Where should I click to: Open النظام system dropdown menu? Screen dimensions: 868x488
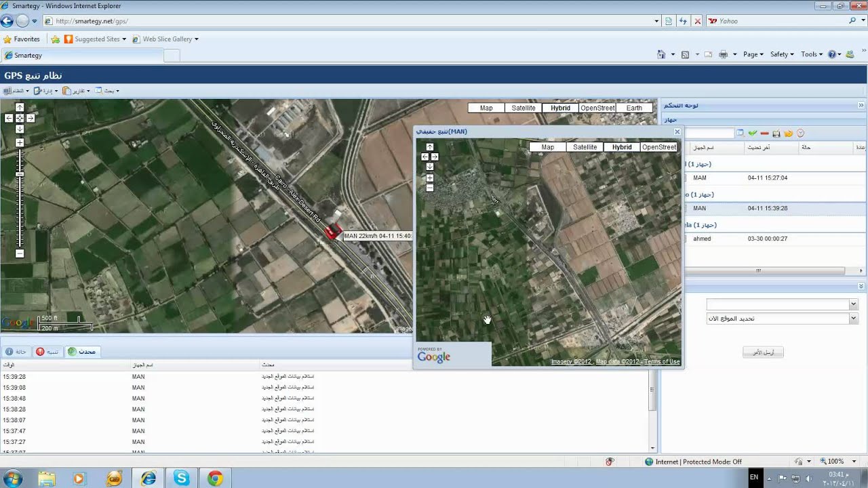[16, 90]
